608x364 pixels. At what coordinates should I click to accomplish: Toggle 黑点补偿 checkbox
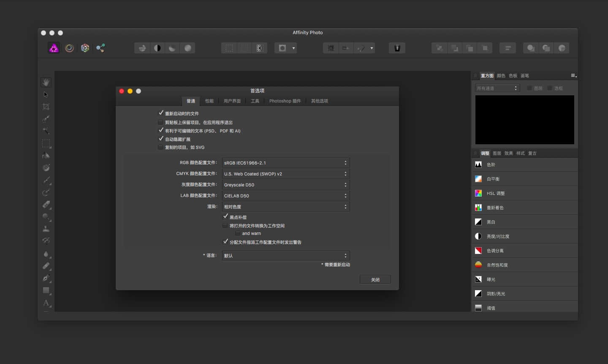(x=225, y=217)
